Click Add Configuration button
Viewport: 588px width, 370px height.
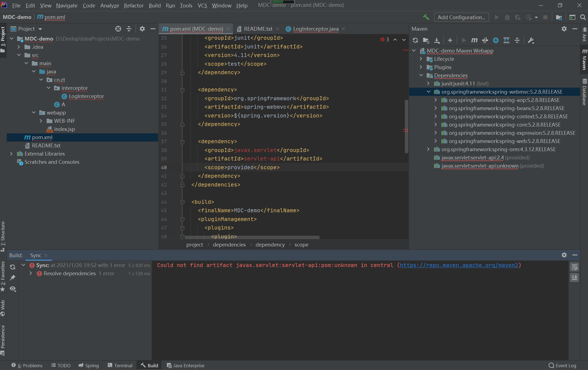click(x=461, y=17)
